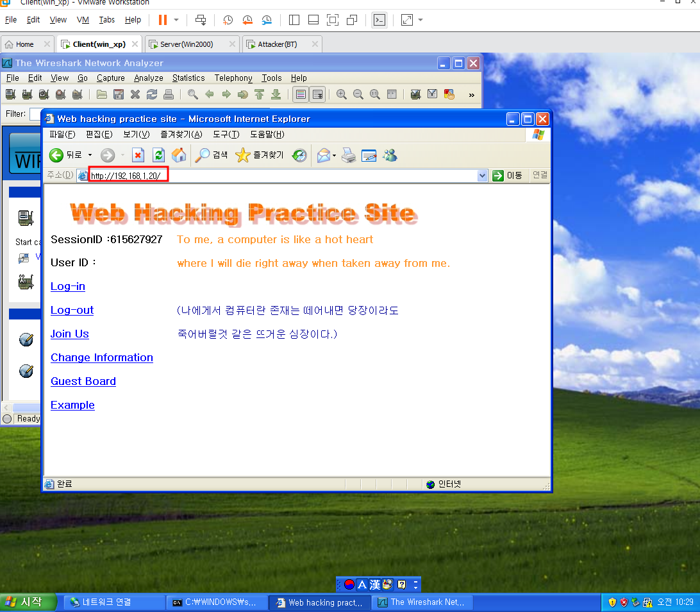Open IE 도구(T) menu
Viewport: 700px width, 612px height.
(226, 135)
